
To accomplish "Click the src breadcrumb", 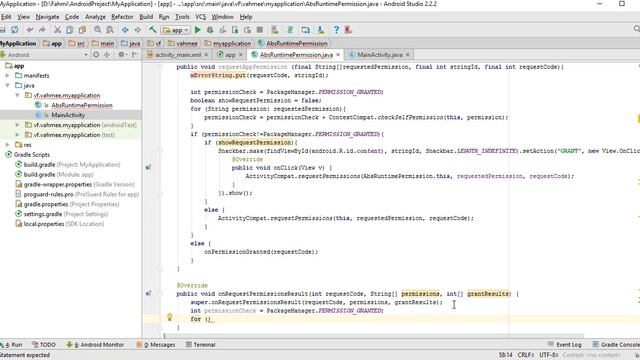I will pos(77,43).
